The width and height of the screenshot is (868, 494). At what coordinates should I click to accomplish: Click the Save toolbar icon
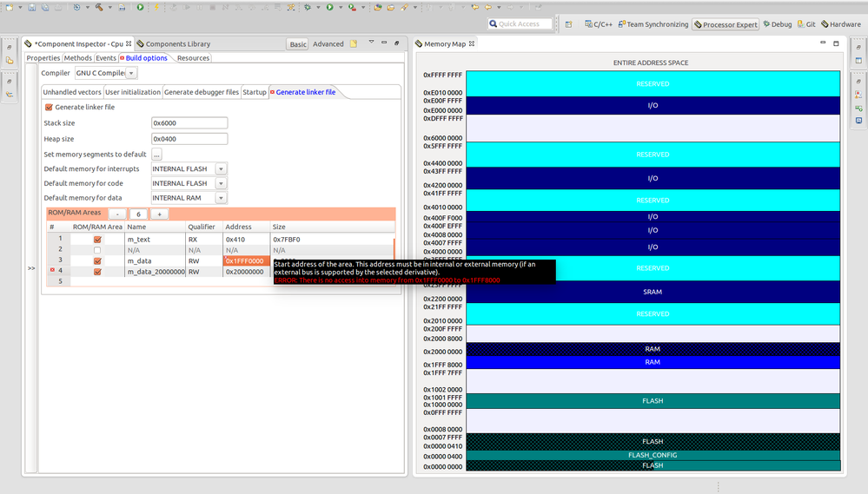pos(31,7)
